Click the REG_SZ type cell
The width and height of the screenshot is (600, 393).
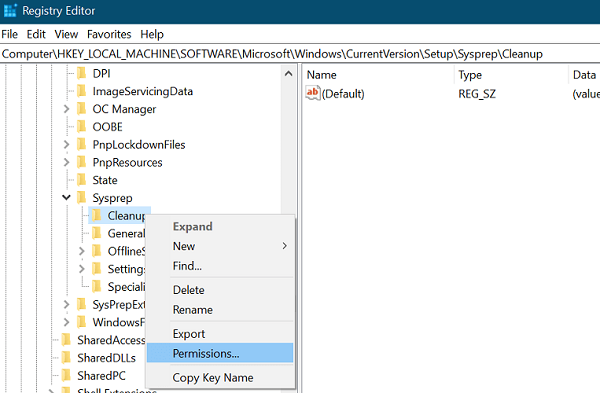[477, 94]
